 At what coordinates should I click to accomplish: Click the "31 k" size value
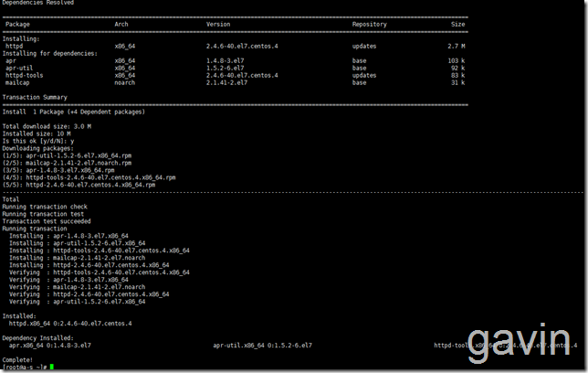[x=457, y=83]
